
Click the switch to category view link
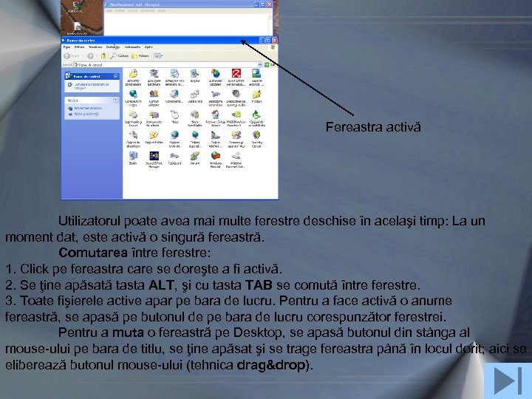(x=92, y=86)
